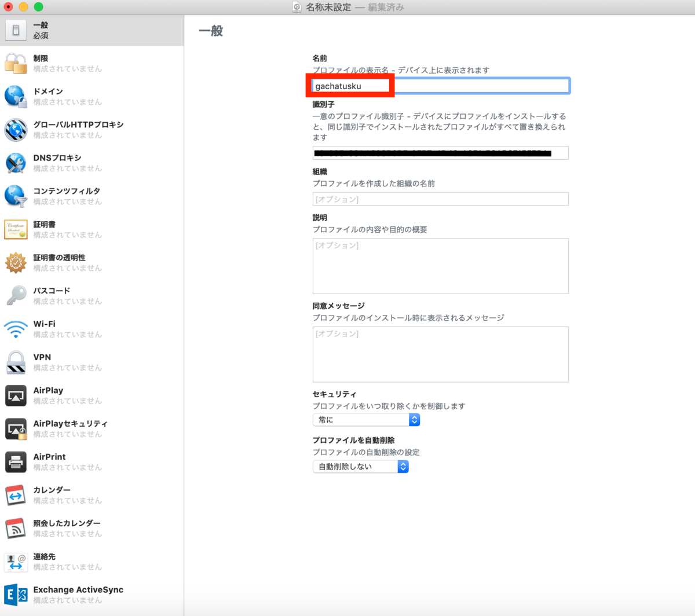Image resolution: width=695 pixels, height=616 pixels.
Task: Select the DNSプロキシ payload icon
Action: tap(16, 163)
